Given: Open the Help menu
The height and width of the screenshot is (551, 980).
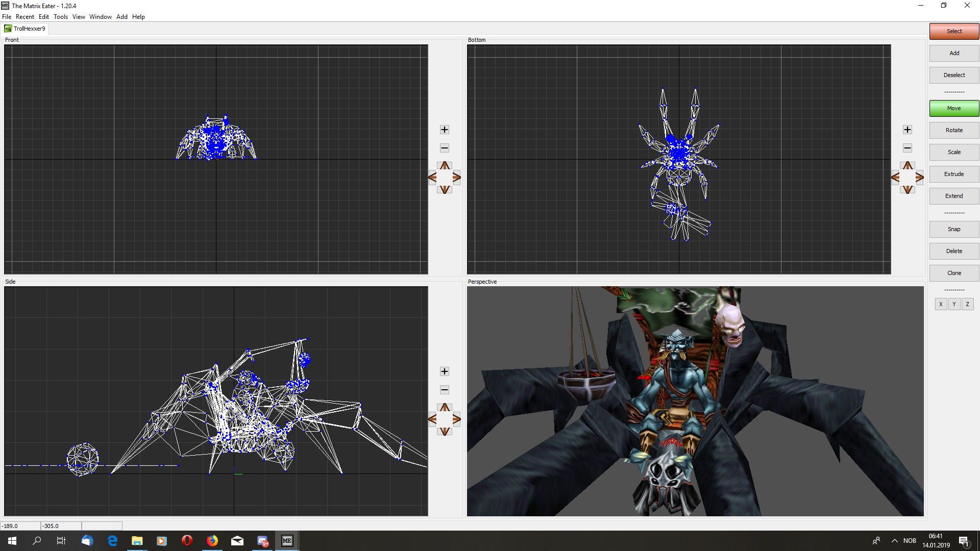Looking at the screenshot, I should point(138,17).
